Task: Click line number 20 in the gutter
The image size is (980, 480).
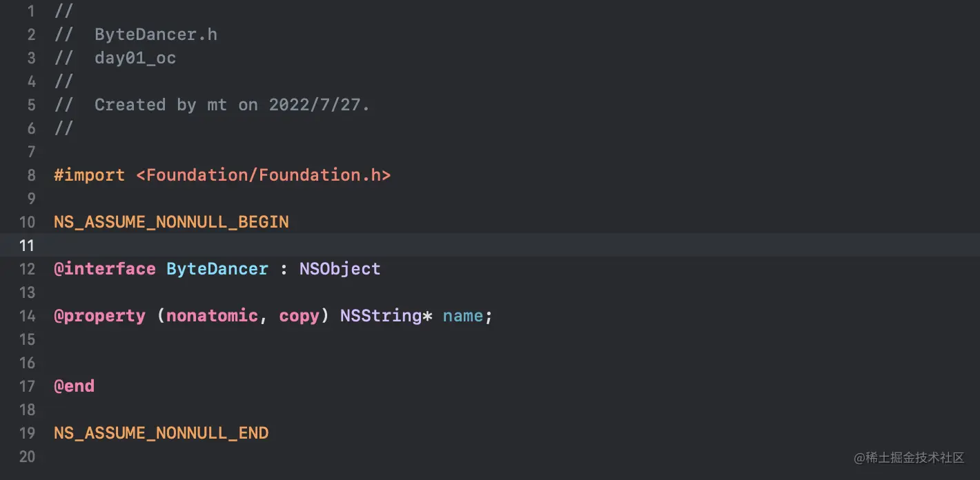Action: click(x=27, y=457)
